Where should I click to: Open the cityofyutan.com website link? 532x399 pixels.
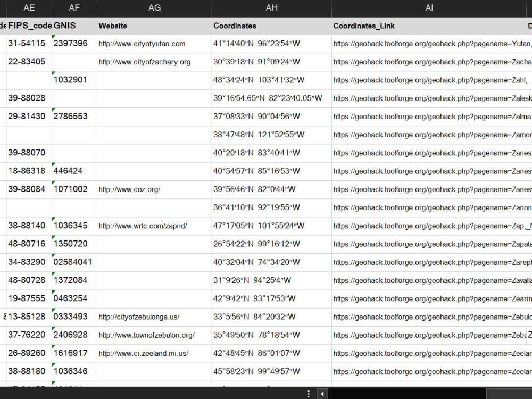pos(142,44)
